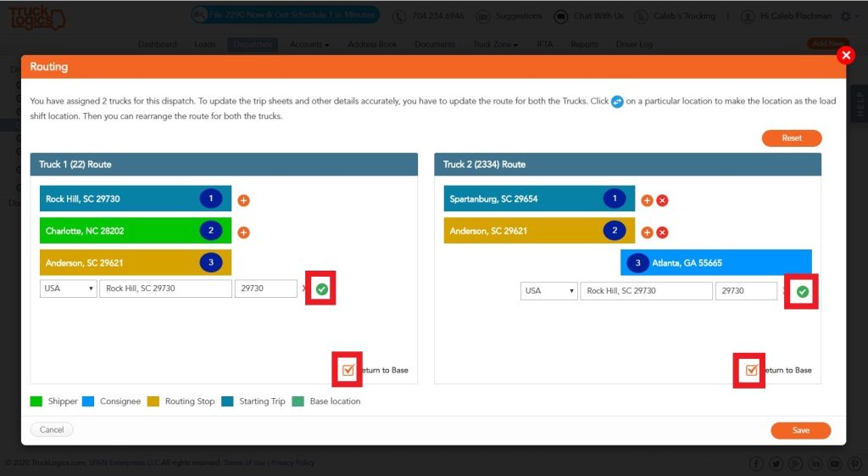
Task: Expand the Accounts menu
Action: (x=309, y=44)
